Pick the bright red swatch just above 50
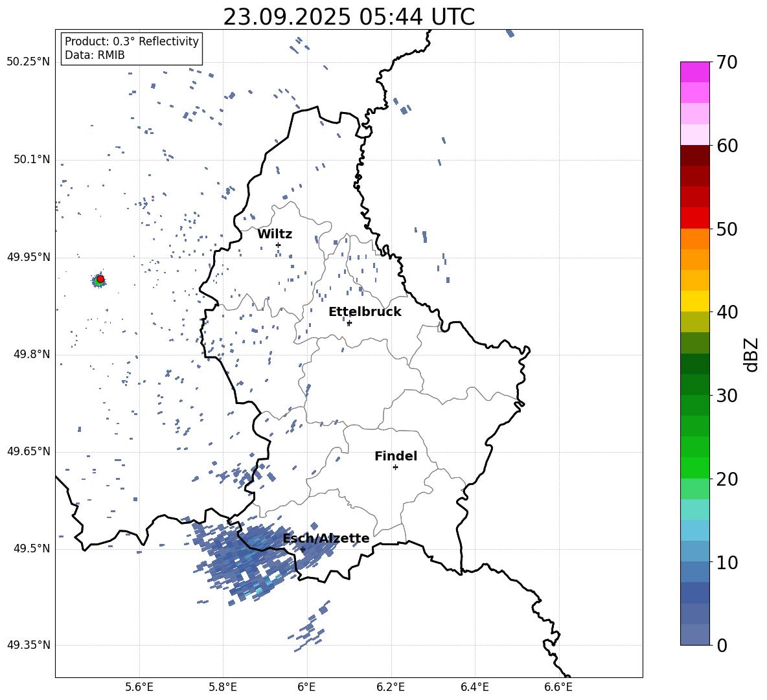 [x=694, y=218]
